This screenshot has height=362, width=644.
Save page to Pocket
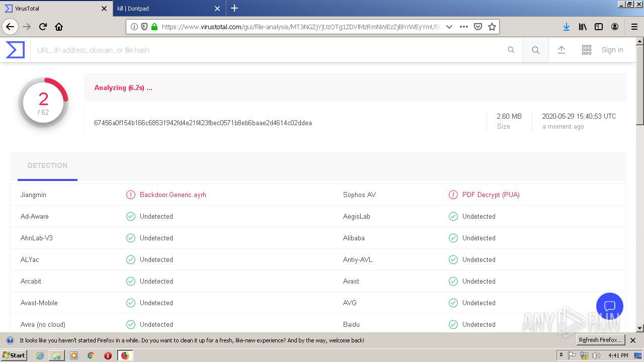pos(478,27)
